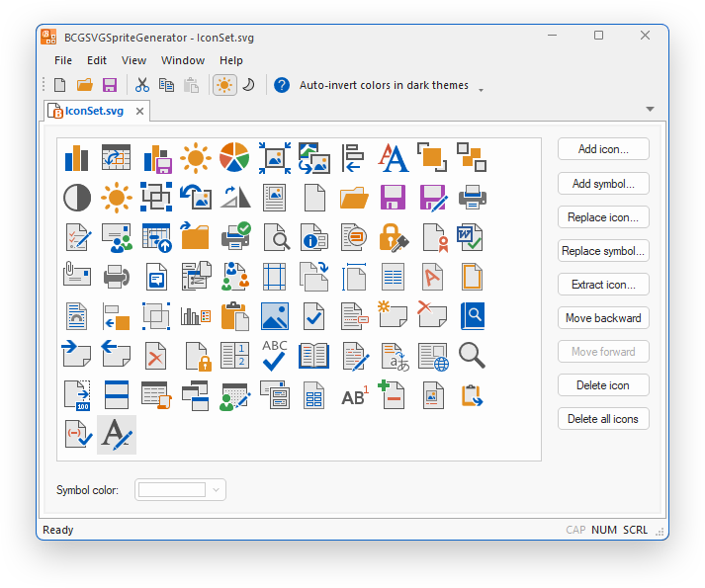705x588 pixels.
Task: Select the blue book search icon
Action: (473, 316)
